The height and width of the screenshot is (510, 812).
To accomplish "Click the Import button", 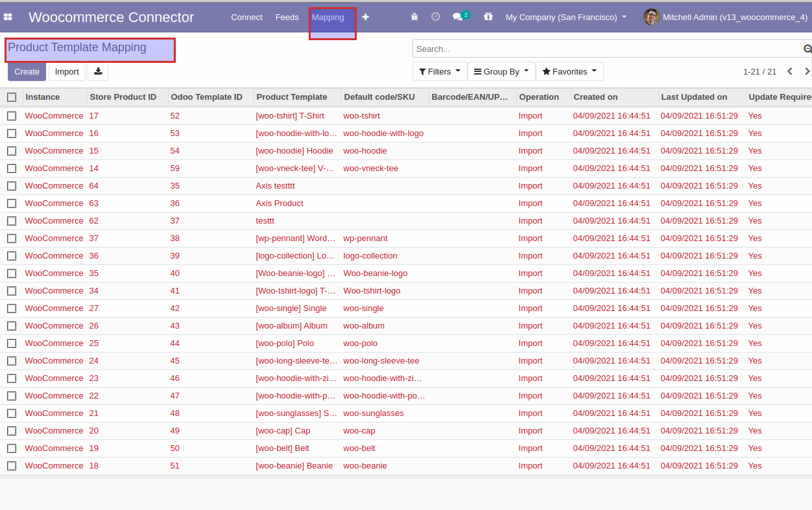I will pos(67,71).
